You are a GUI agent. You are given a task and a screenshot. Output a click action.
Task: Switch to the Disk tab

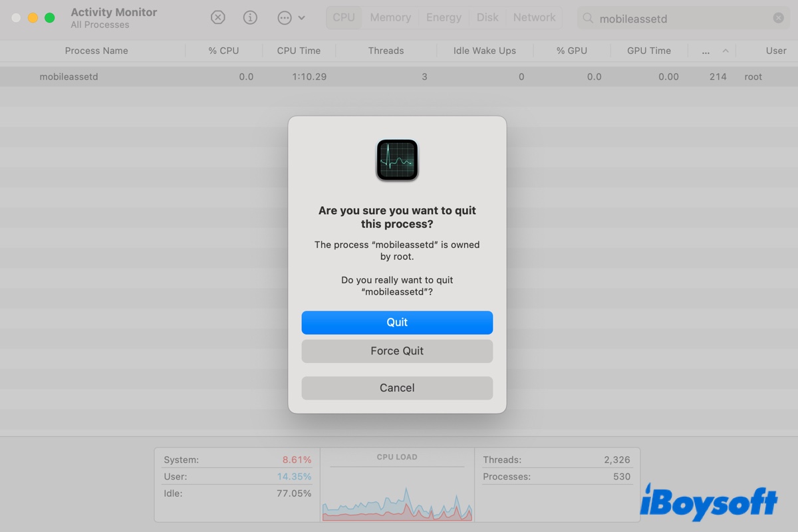[x=487, y=18]
